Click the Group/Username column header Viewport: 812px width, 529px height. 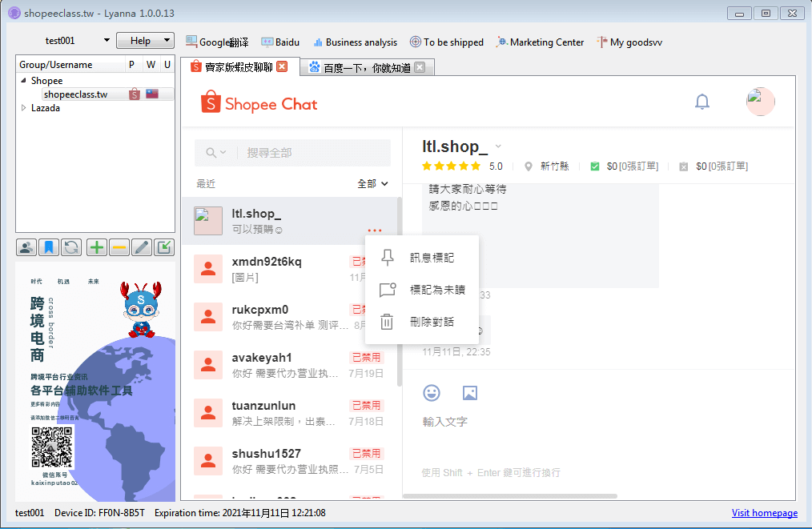tap(71, 65)
